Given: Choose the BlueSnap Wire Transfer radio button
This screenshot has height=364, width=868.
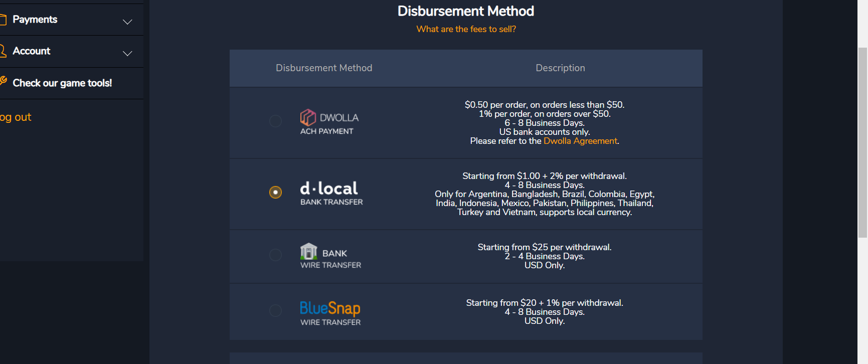Looking at the screenshot, I should pos(275,310).
